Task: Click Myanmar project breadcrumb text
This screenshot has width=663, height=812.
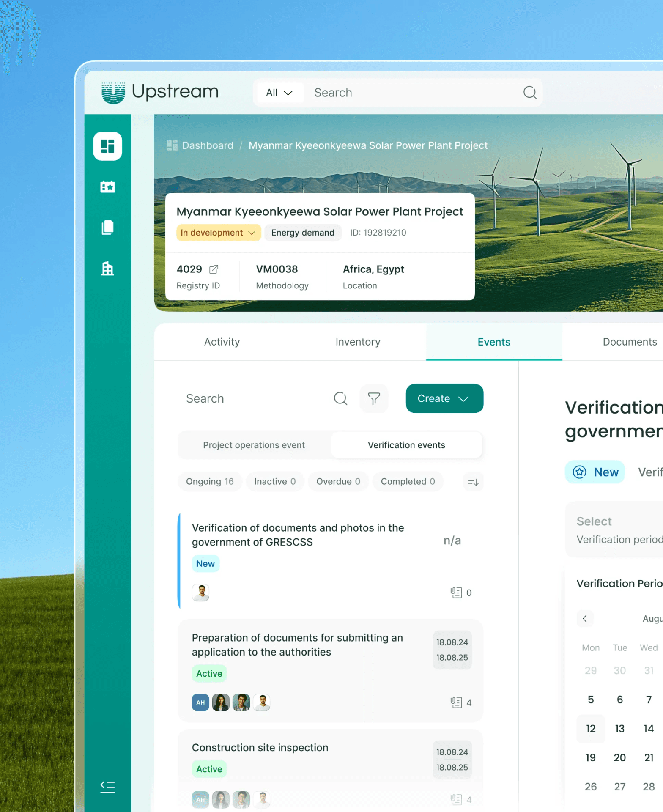Action: coord(368,145)
